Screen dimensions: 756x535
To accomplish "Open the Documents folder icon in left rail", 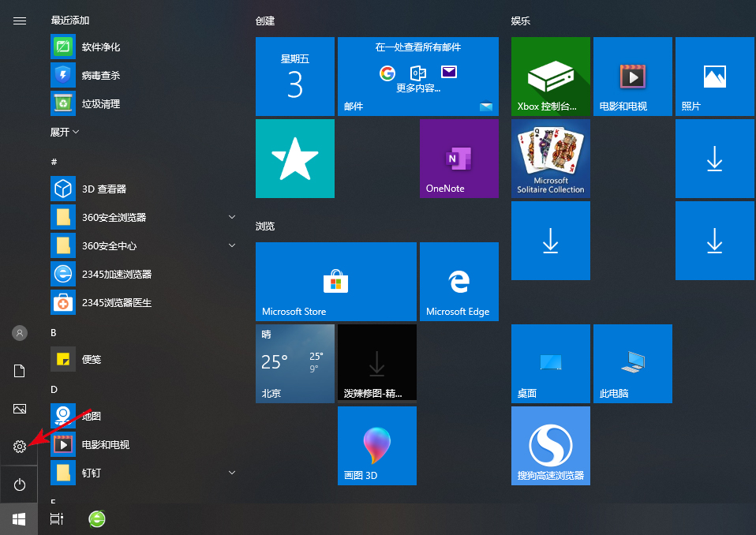I will (x=19, y=371).
